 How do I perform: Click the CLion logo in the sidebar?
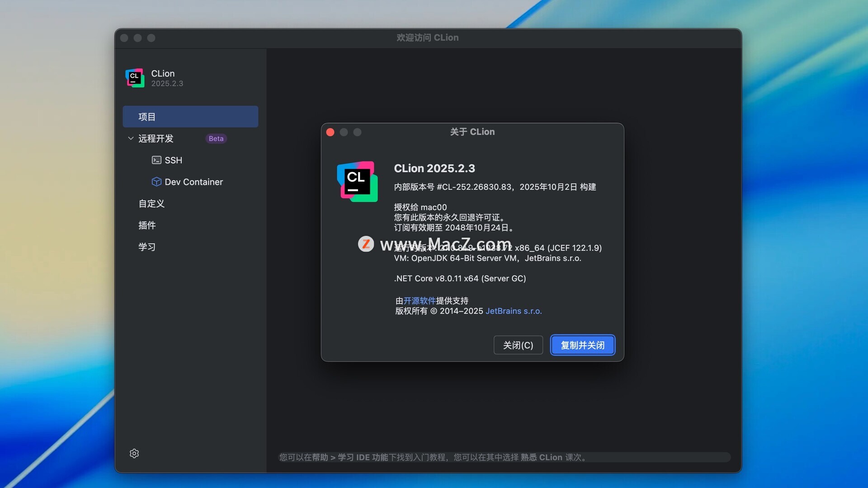pyautogui.click(x=135, y=78)
